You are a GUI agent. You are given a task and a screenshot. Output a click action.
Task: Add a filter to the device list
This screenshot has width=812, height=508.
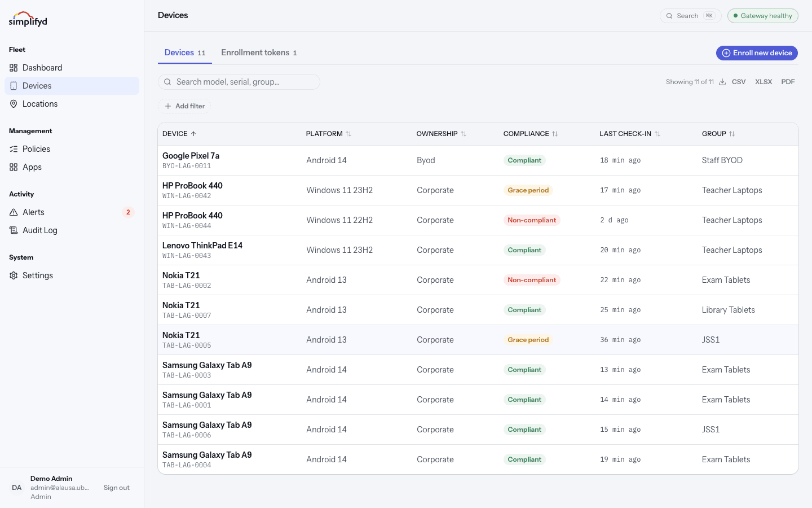tap(184, 106)
